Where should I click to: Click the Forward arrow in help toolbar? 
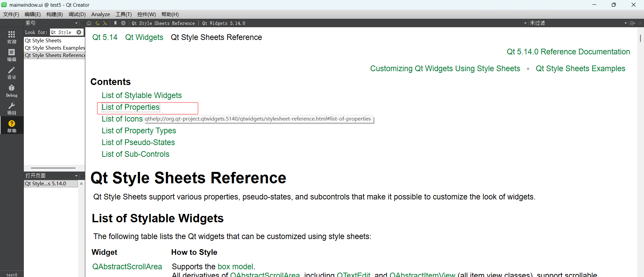(x=105, y=23)
